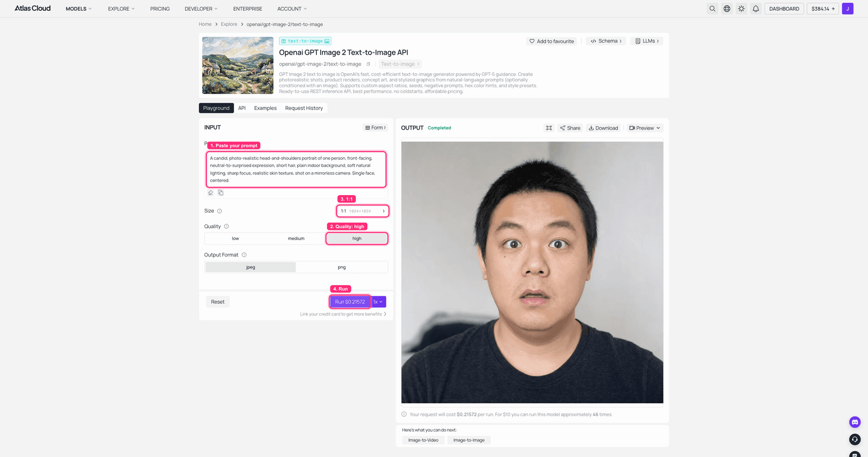Toggle the sun theme icon

tap(742, 9)
